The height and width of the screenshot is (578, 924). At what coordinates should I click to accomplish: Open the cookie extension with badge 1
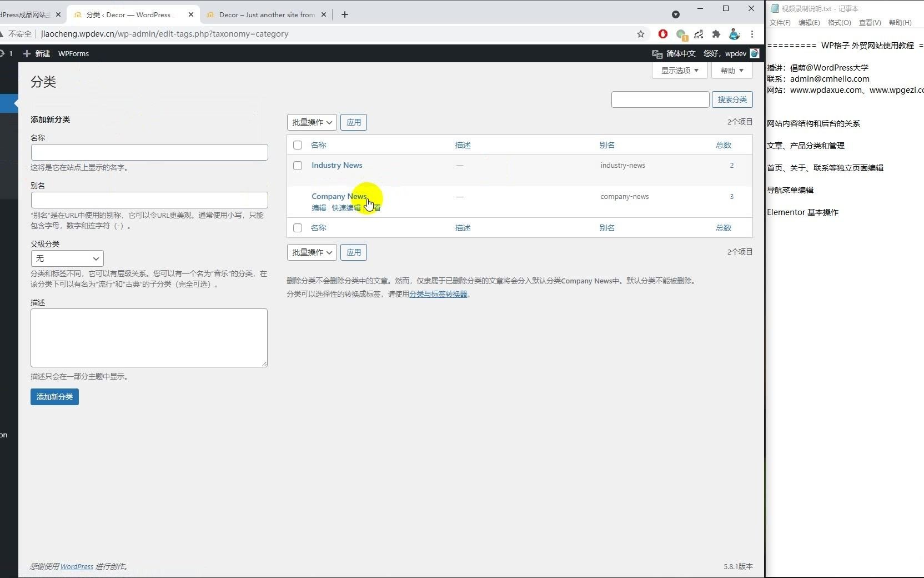pyautogui.click(x=681, y=34)
